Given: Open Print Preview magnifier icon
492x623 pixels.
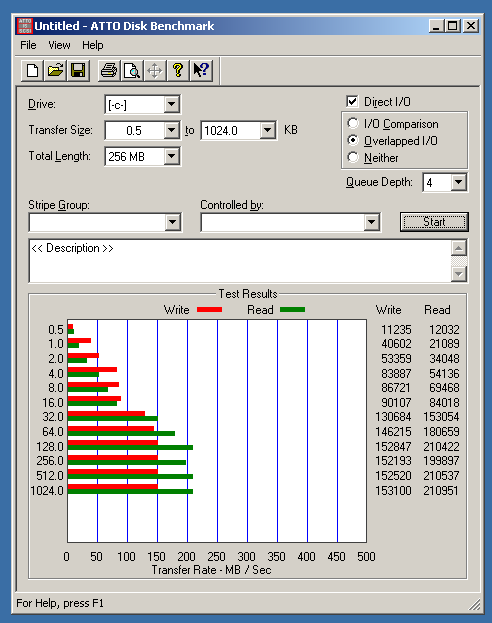Looking at the screenshot, I should point(132,71).
